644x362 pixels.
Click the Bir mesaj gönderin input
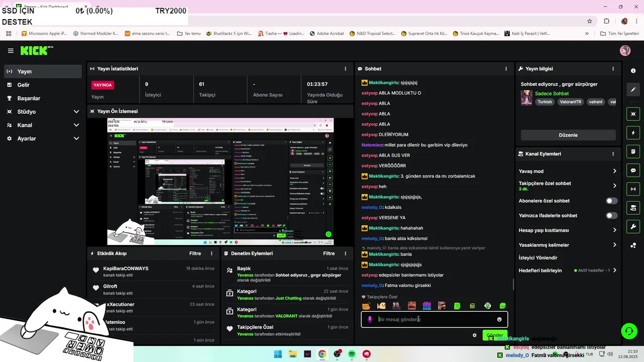tap(435, 319)
